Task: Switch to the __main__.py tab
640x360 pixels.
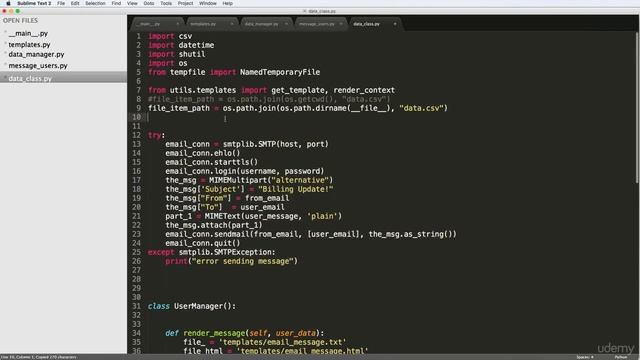Action: coord(158,24)
